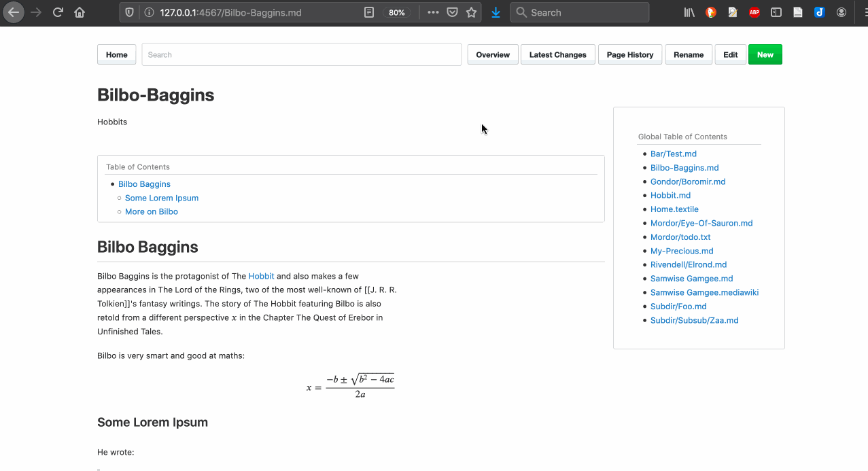The width and height of the screenshot is (868, 471).
Task: Click the wiki Home button
Action: click(117, 55)
